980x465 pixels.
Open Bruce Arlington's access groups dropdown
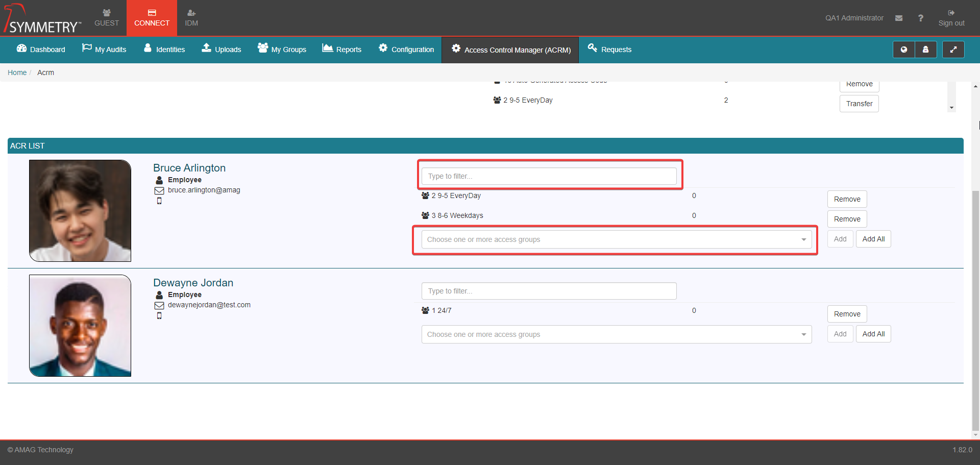point(616,239)
